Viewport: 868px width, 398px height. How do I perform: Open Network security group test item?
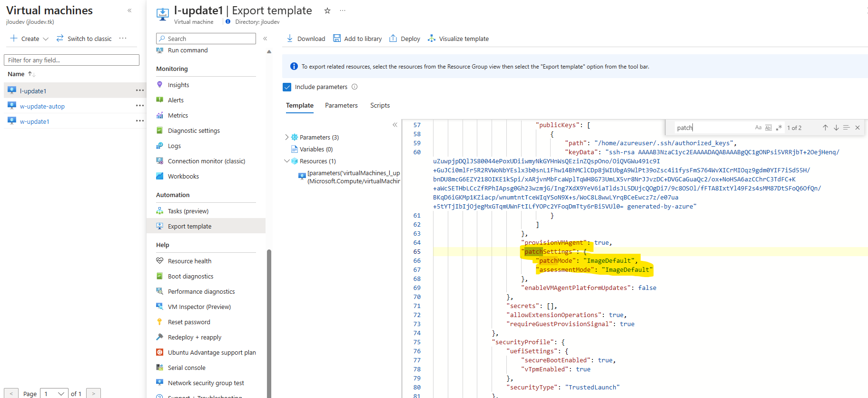[x=206, y=383]
